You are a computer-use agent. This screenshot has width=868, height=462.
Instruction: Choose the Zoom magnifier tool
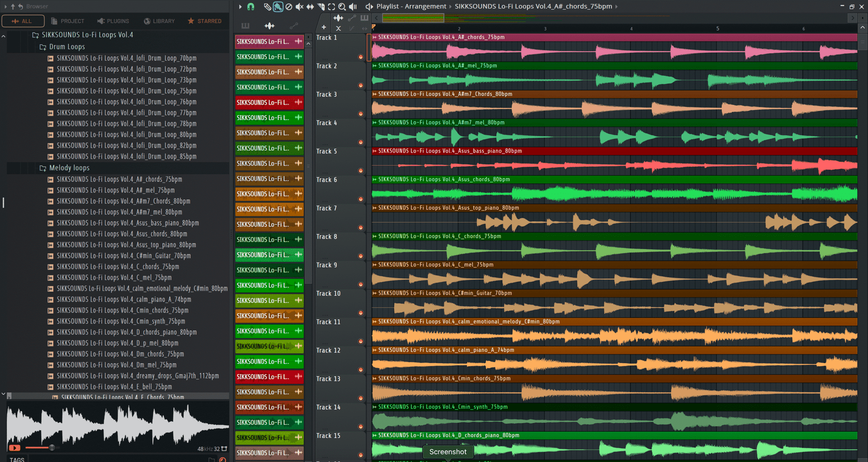pos(342,7)
